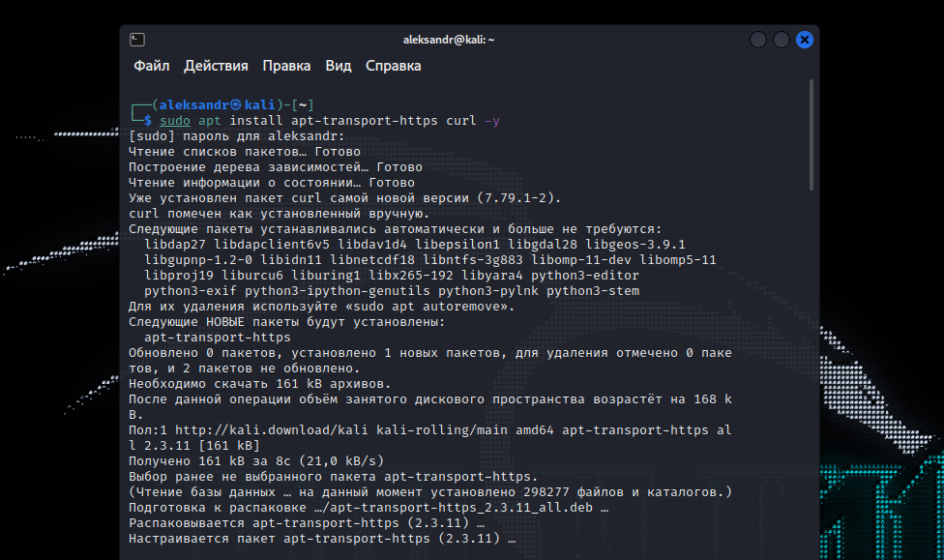This screenshot has height=560, width=944.
Task: Click the libgupnp-1.2-0 package name
Action: point(198,260)
